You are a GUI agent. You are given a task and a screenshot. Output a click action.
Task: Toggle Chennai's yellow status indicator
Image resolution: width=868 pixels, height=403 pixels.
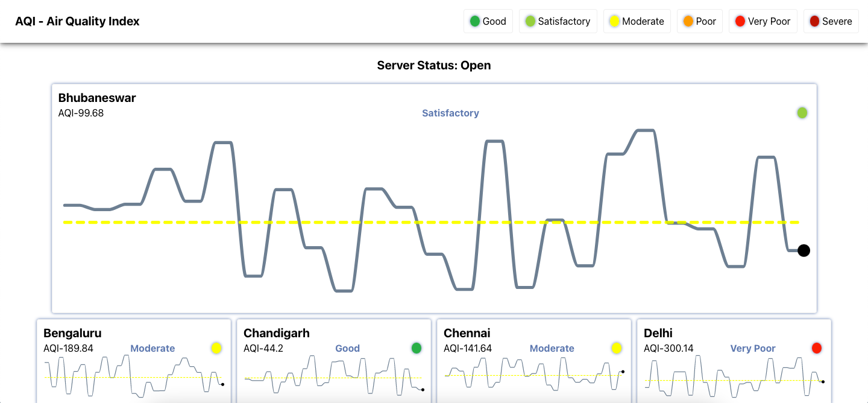click(616, 348)
